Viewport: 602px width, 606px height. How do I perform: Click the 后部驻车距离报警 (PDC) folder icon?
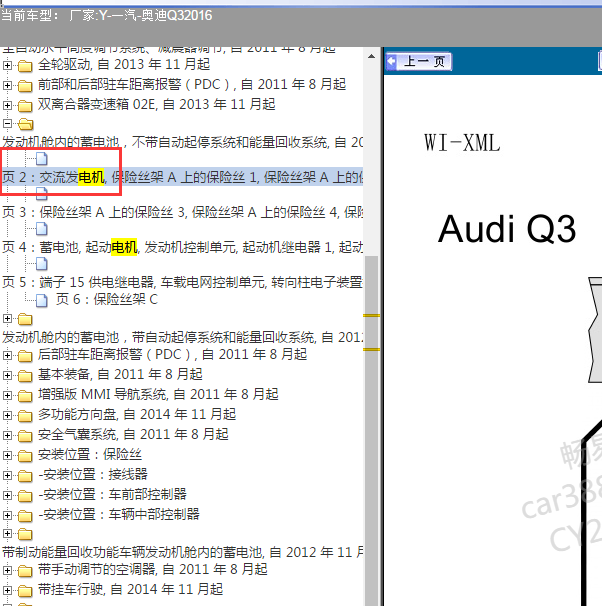click(x=25, y=356)
